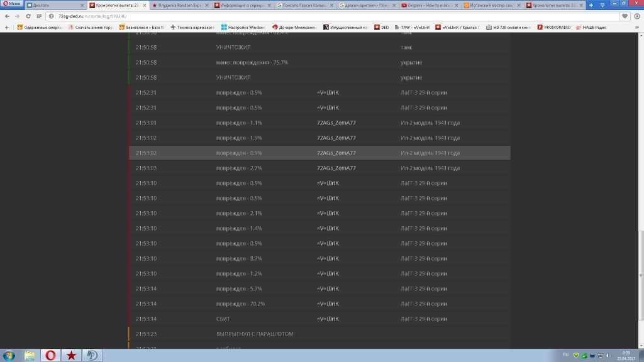
Task: Open HD 720 онлайн кино bookmark
Action: point(509,27)
